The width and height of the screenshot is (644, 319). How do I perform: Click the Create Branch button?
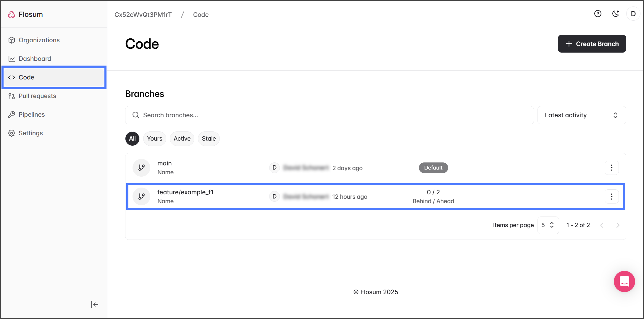[x=592, y=44]
